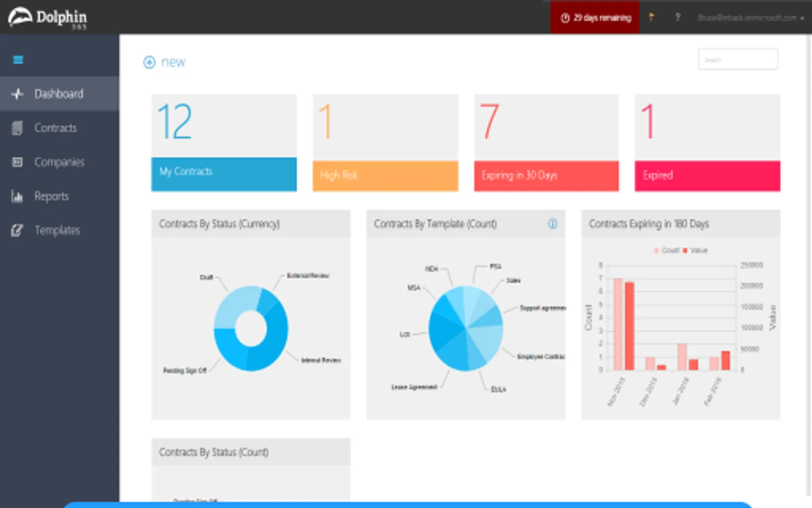Click the Lease Agreement pie label
The width and height of the screenshot is (812, 508).
click(x=414, y=387)
